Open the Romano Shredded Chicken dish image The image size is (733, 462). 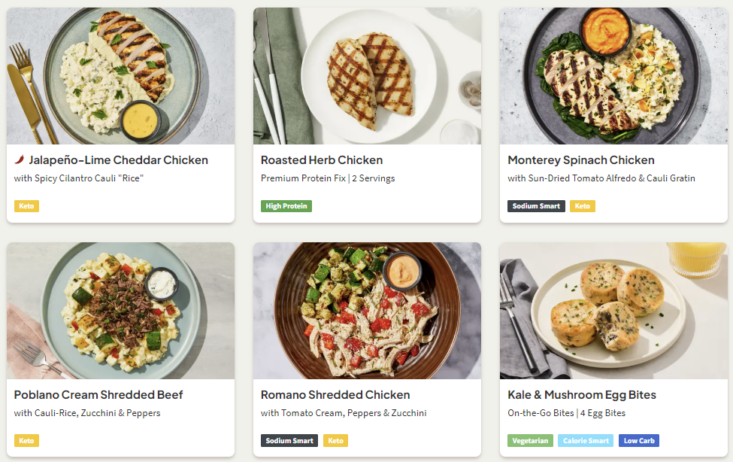pyautogui.click(x=367, y=311)
